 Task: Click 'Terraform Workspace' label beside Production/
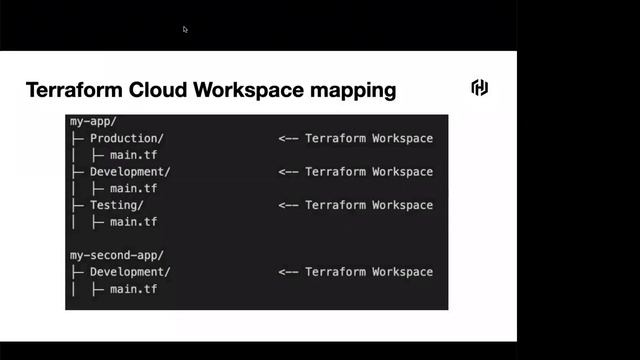click(369, 138)
